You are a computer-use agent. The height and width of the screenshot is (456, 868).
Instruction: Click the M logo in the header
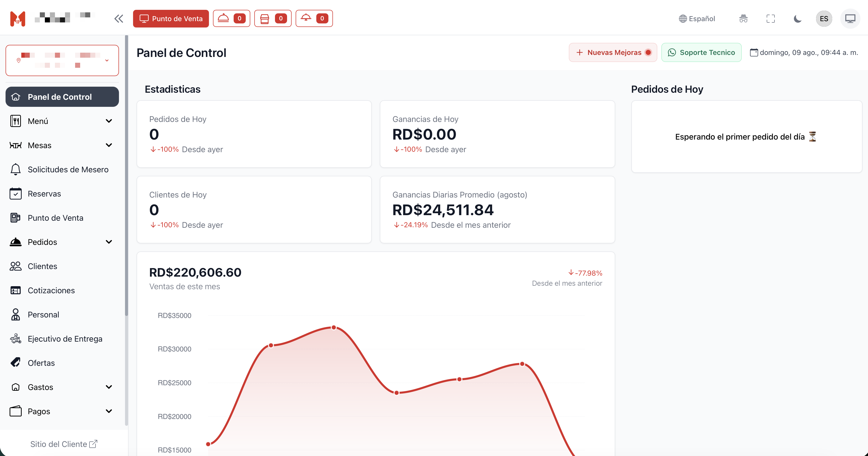tap(18, 19)
